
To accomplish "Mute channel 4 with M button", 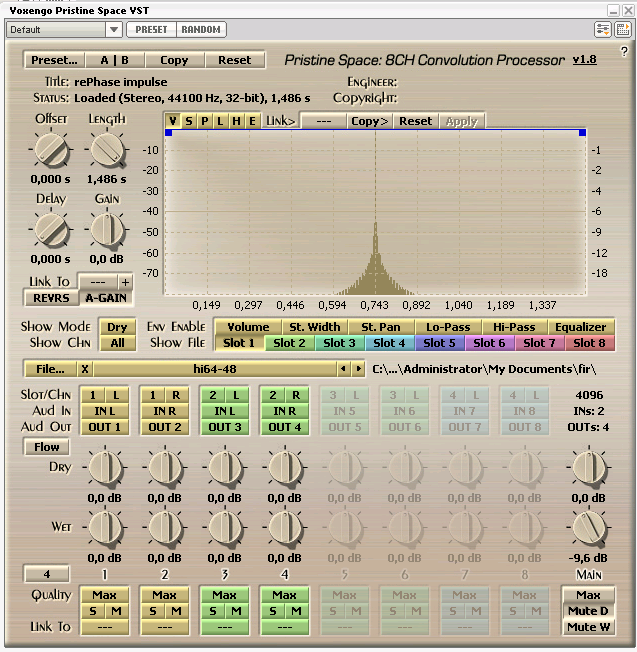I will pyautogui.click(x=296, y=611).
